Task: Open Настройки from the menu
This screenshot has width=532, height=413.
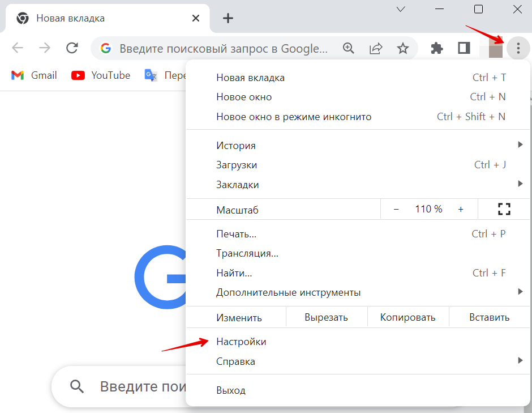Action: pos(241,342)
